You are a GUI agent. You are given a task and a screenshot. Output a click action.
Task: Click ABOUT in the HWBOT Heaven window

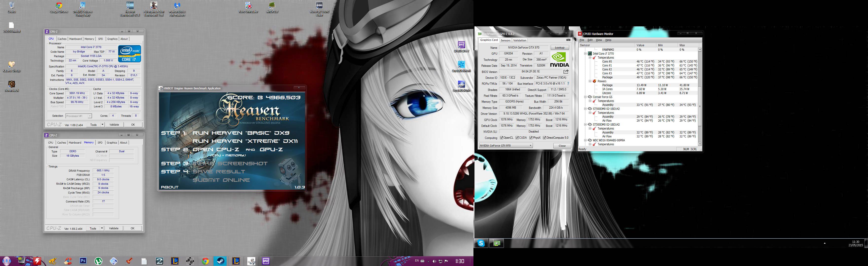[170, 187]
